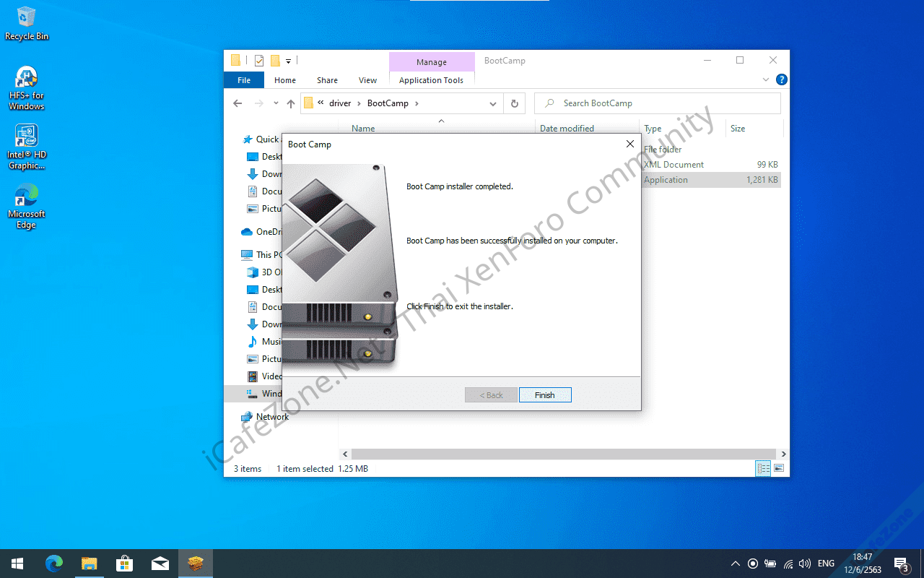The image size is (924, 578).
Task: Click Finish to exit Boot Camp installer
Action: (x=545, y=395)
